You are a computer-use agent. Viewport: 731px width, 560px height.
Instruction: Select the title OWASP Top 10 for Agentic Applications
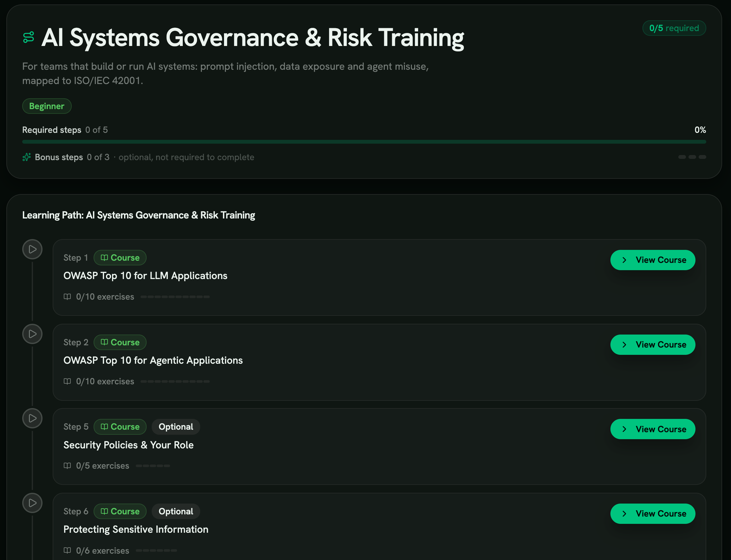click(153, 360)
